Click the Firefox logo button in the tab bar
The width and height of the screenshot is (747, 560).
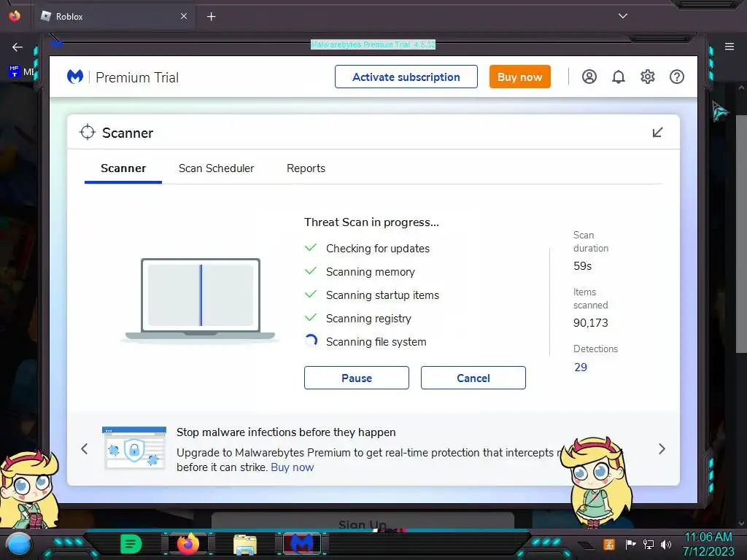(x=15, y=16)
